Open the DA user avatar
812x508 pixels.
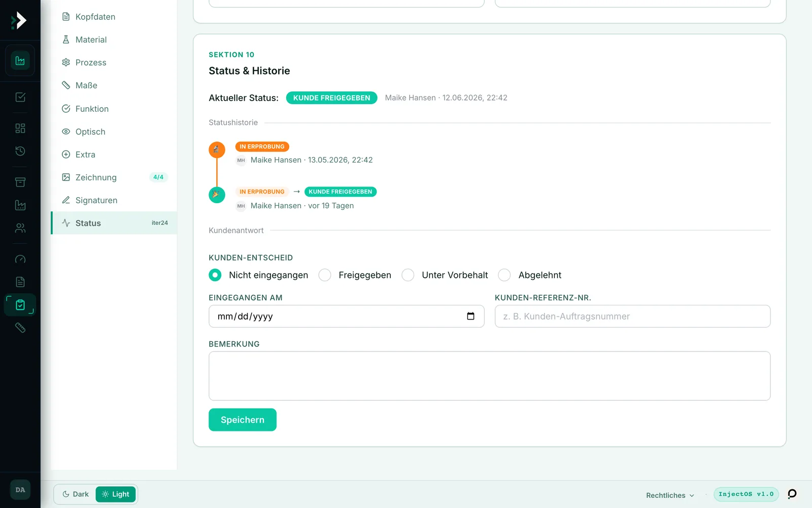pos(20,490)
